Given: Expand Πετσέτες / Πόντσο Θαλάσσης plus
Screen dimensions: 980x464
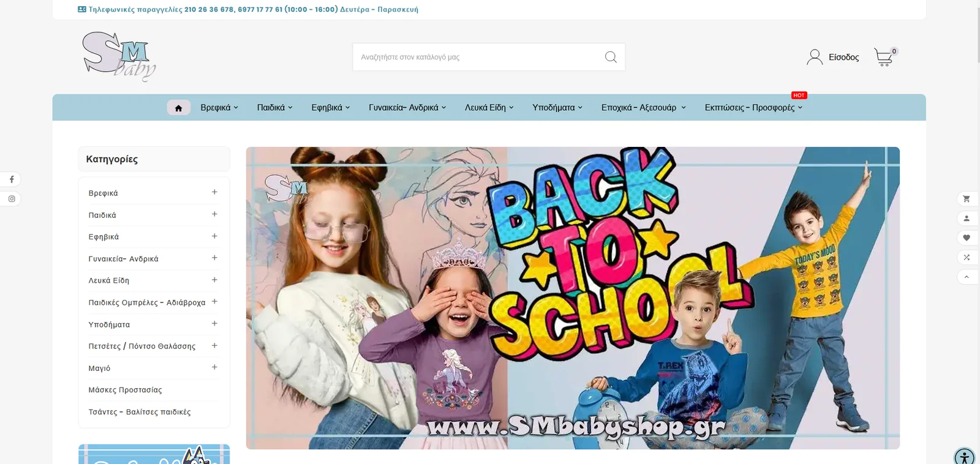Looking at the screenshot, I should pyautogui.click(x=214, y=346).
